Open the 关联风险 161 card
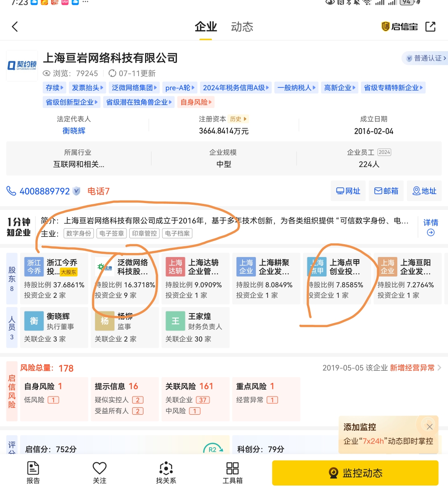Viewport: 448px width, 492px height. [x=195, y=399]
